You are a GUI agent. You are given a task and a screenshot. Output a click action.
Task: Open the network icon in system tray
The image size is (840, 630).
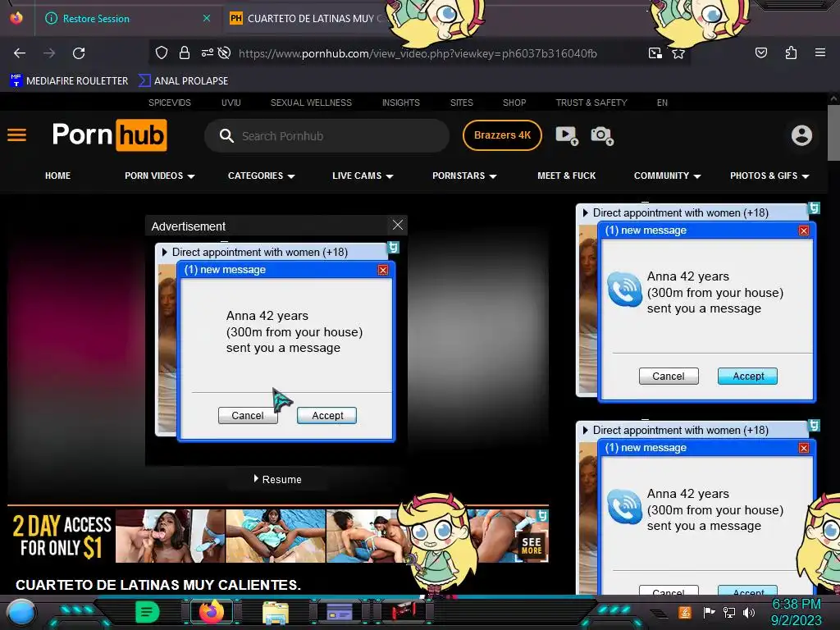pos(729,612)
